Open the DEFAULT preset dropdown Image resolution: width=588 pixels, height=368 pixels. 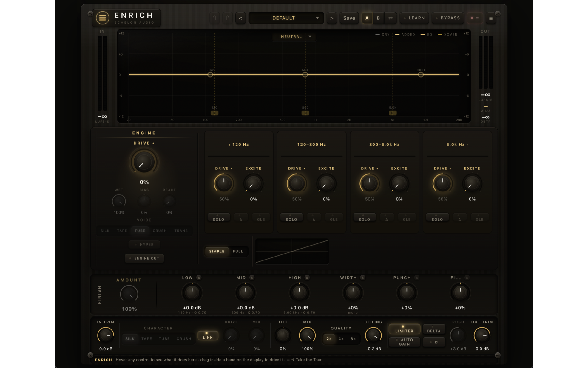click(286, 18)
